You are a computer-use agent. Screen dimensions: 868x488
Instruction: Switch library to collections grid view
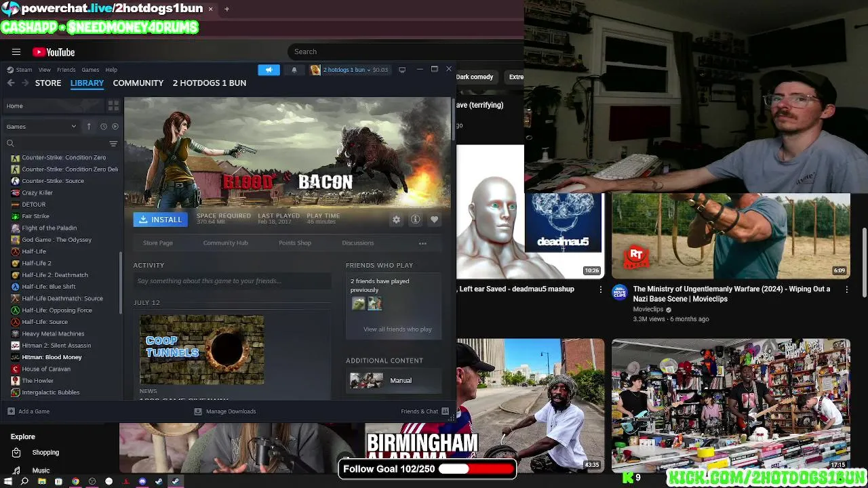point(113,106)
